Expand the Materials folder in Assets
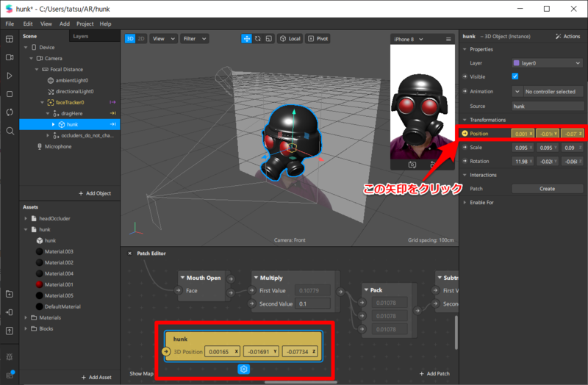 26,317
